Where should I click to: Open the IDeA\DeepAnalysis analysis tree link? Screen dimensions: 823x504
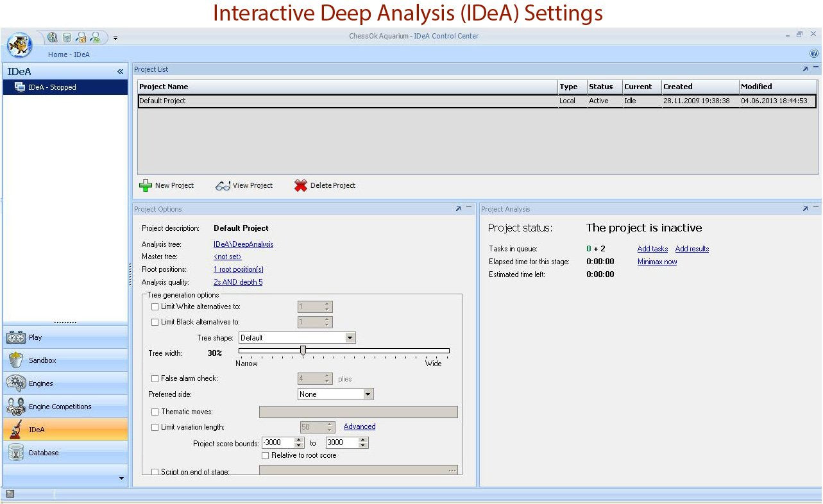[x=243, y=244]
